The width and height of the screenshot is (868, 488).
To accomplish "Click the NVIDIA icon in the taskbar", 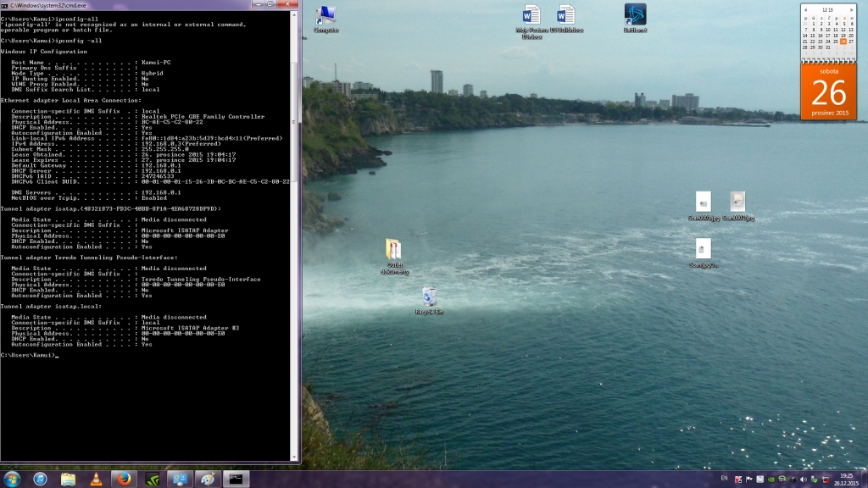I will click(152, 479).
